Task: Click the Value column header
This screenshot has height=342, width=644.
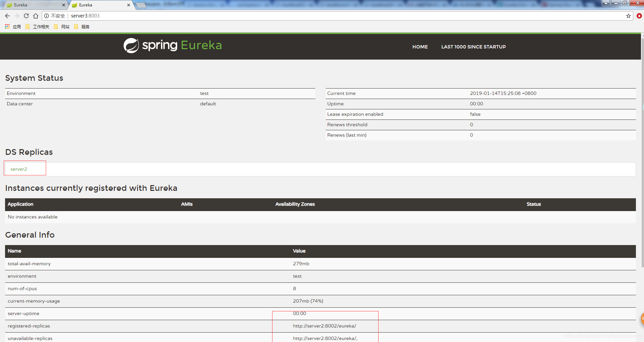Action: pos(299,251)
